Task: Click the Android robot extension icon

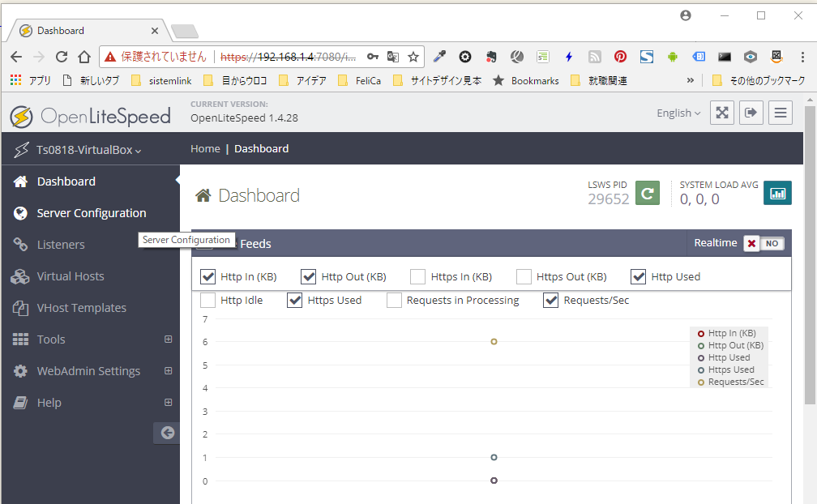Action: pyautogui.click(x=673, y=57)
